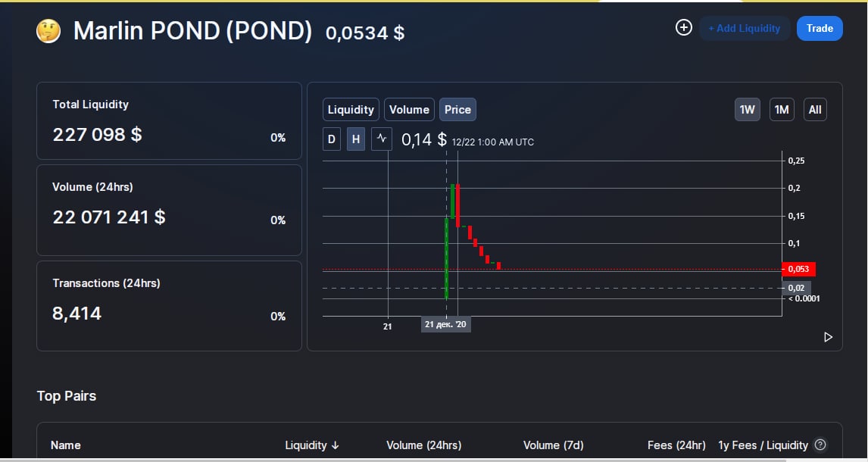Click the 0,14 $ hovered price readout

tap(423, 139)
